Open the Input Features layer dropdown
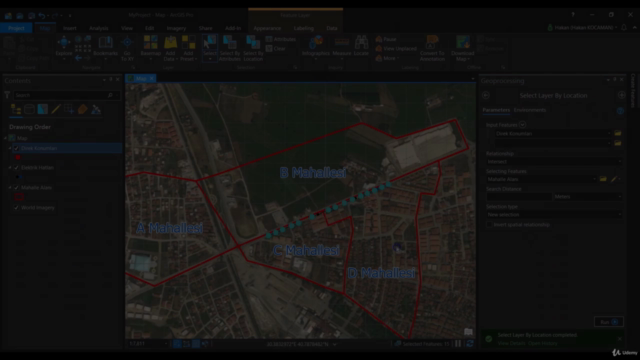Viewport: 640px width, 360px height. coord(553,133)
